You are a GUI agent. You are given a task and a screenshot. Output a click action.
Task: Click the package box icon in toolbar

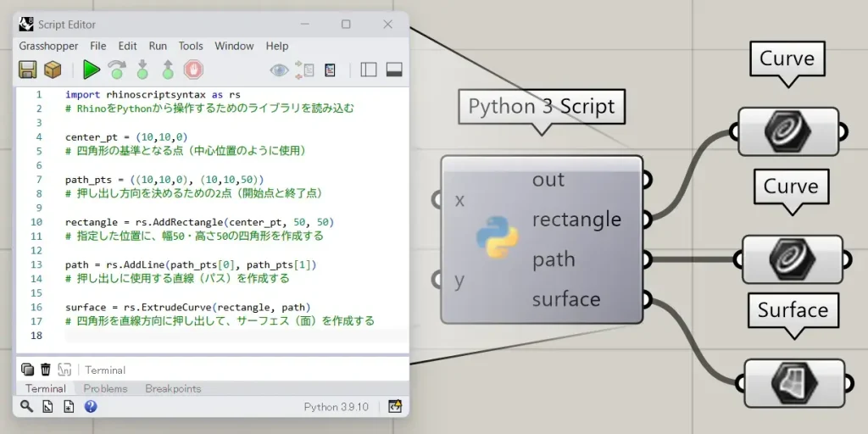pyautogui.click(x=53, y=70)
